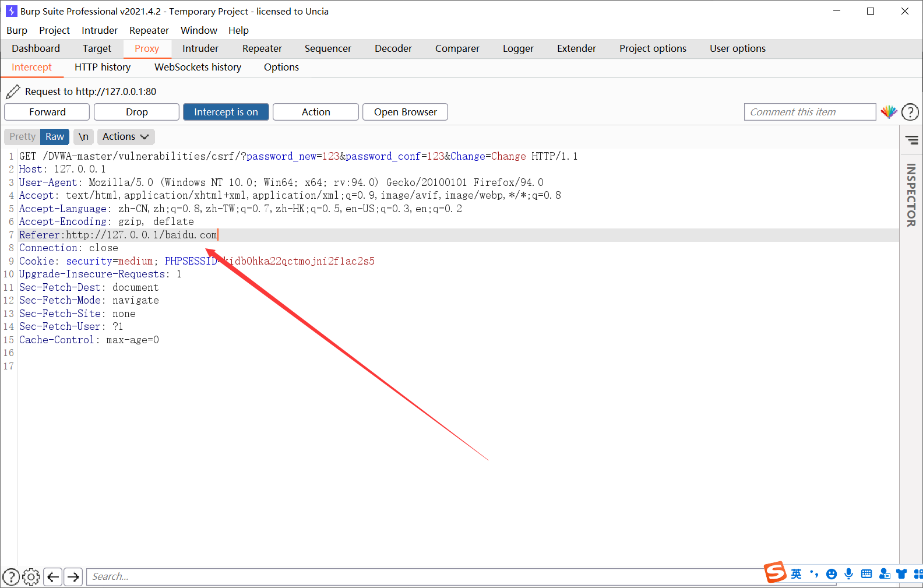The height and width of the screenshot is (588, 923).
Task: Expand the Actions dropdown
Action: pos(126,136)
